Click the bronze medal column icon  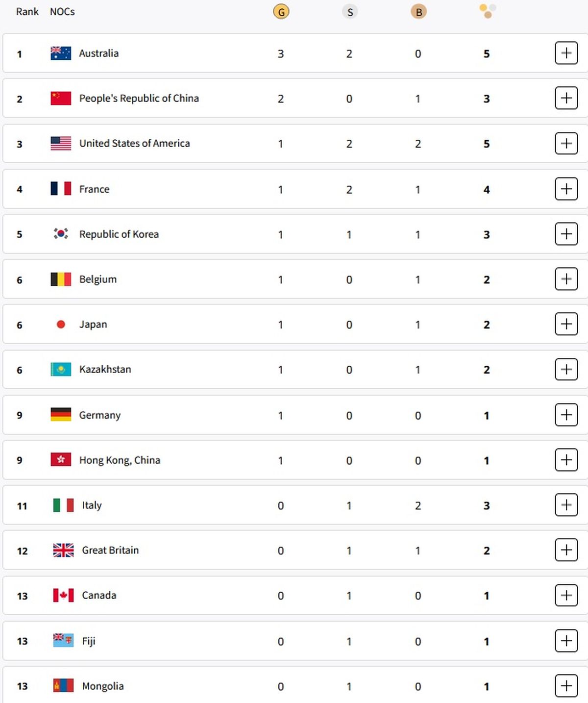point(418,12)
